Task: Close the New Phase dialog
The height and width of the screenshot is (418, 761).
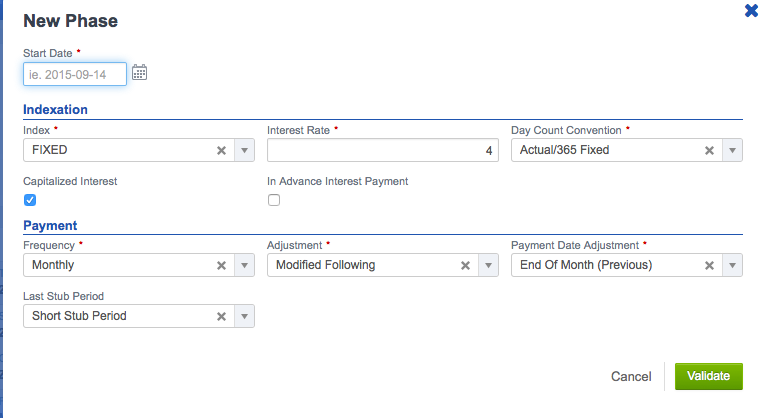Action: [751, 11]
